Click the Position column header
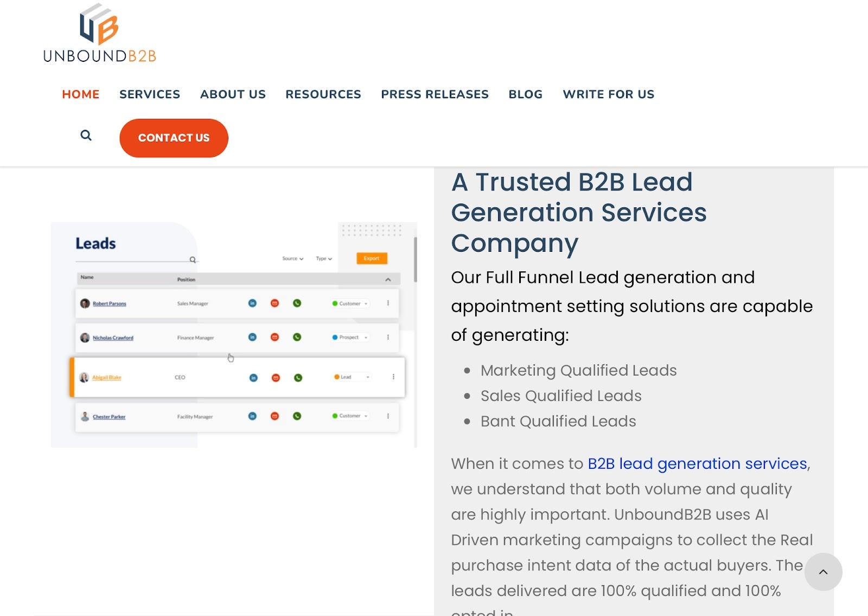 point(186,280)
